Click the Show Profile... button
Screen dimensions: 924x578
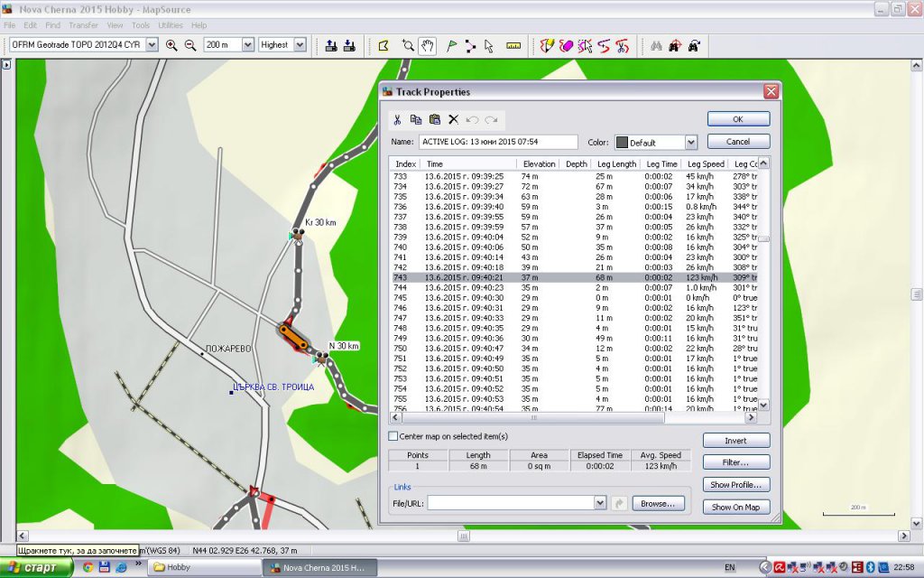pyautogui.click(x=735, y=485)
